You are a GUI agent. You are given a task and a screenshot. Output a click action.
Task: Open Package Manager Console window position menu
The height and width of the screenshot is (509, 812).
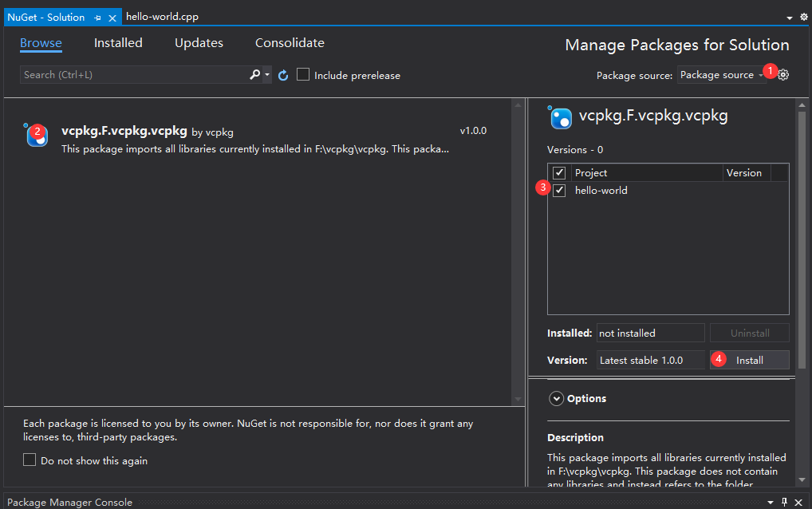(771, 503)
